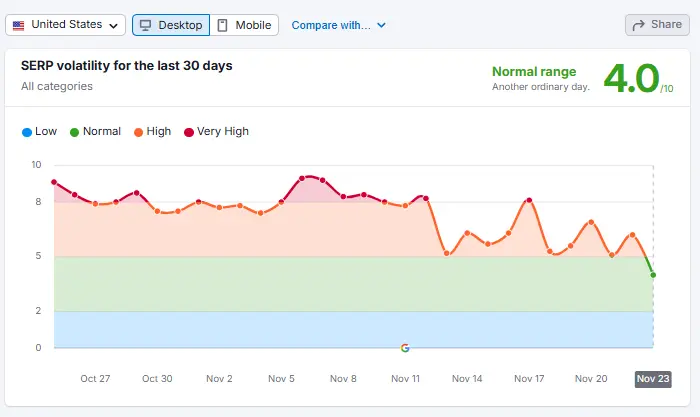Click the green Nov 23 data point
The height and width of the screenshot is (417, 700).
tap(653, 275)
